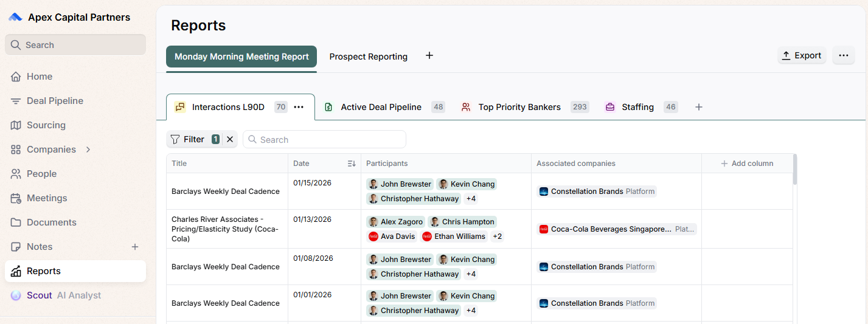Open Documents in the sidebar
Screen dimensions: 868x324
75,222
